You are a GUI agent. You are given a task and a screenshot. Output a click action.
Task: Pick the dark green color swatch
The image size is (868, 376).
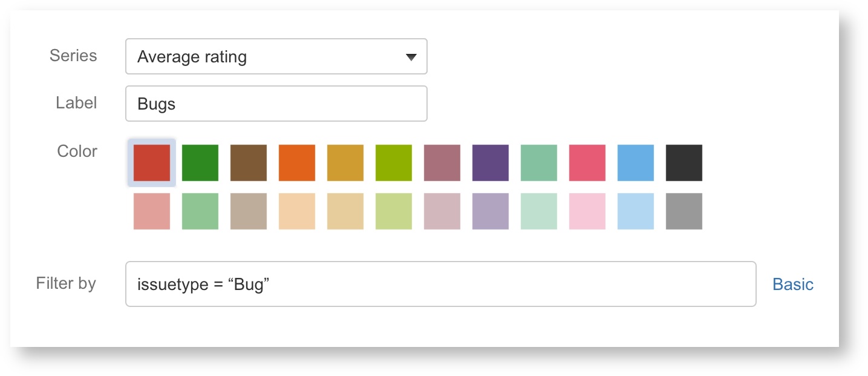click(200, 163)
